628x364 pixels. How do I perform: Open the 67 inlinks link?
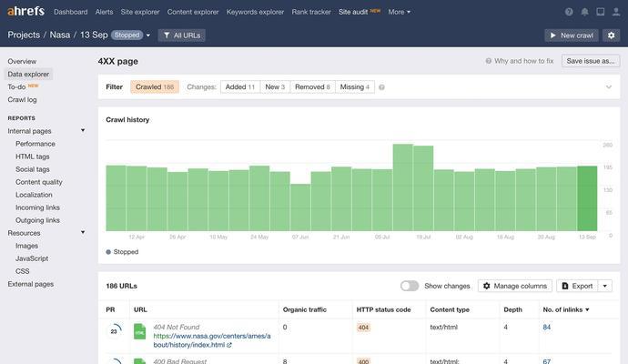547,361
